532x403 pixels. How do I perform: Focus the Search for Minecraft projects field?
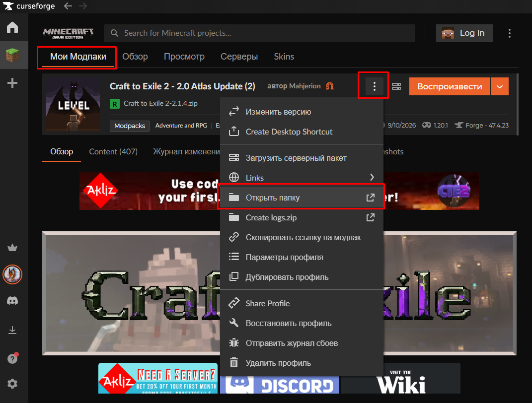pos(260,33)
